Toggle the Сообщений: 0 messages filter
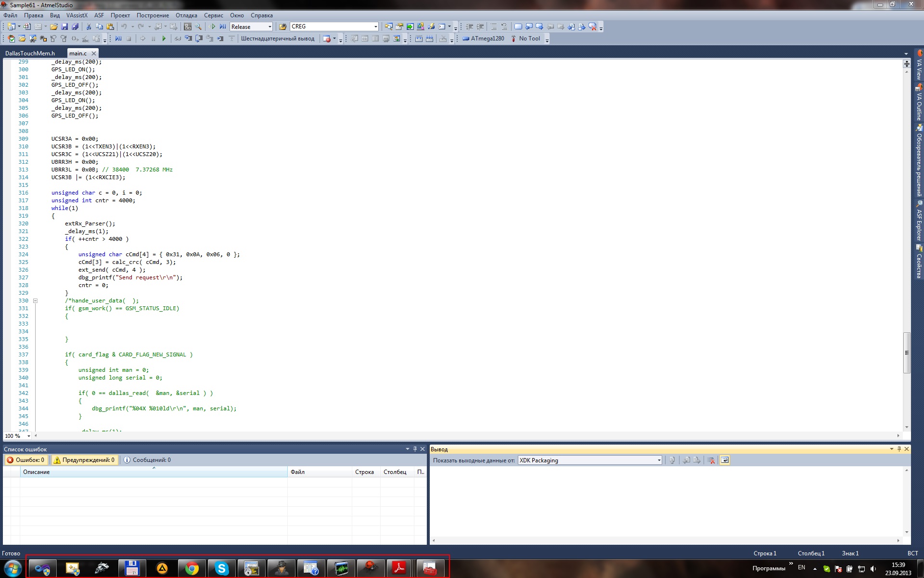The height and width of the screenshot is (578, 924). pos(147,460)
